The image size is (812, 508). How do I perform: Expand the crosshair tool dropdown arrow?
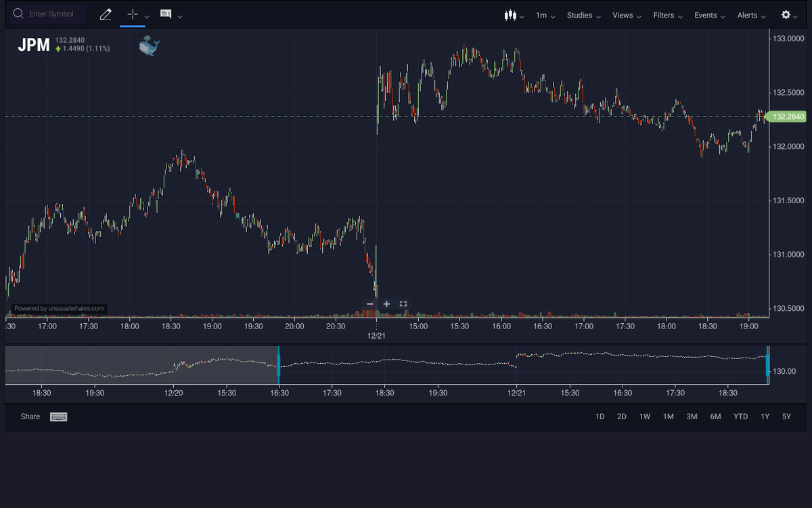[147, 16]
